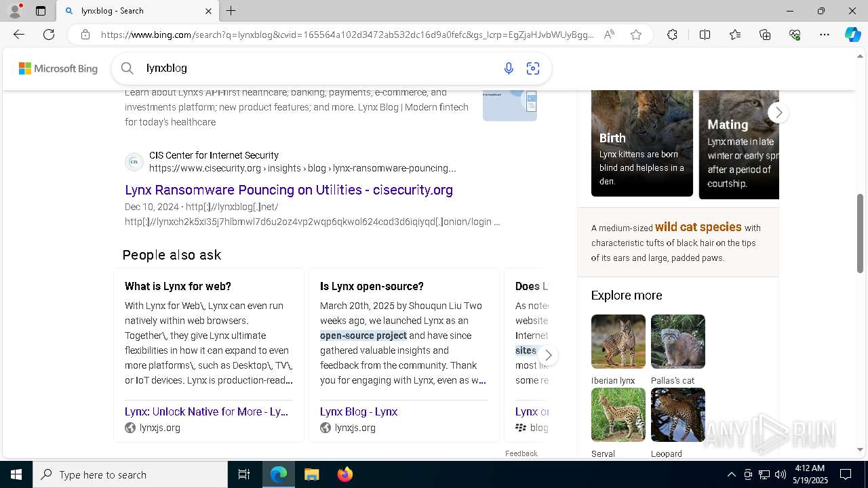Open volume control in system tray
The image size is (868, 488).
(x=781, y=474)
